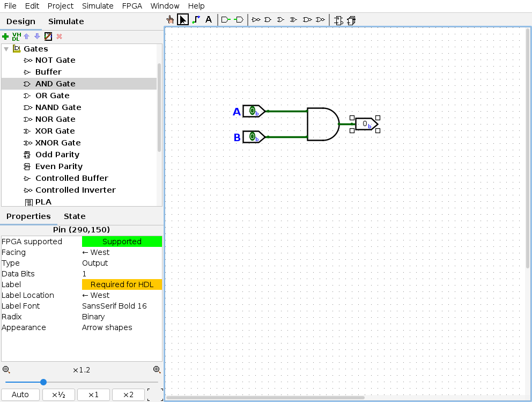This screenshot has width=532, height=402.
Task: Select the add input pin tool
Action: [x=226, y=20]
